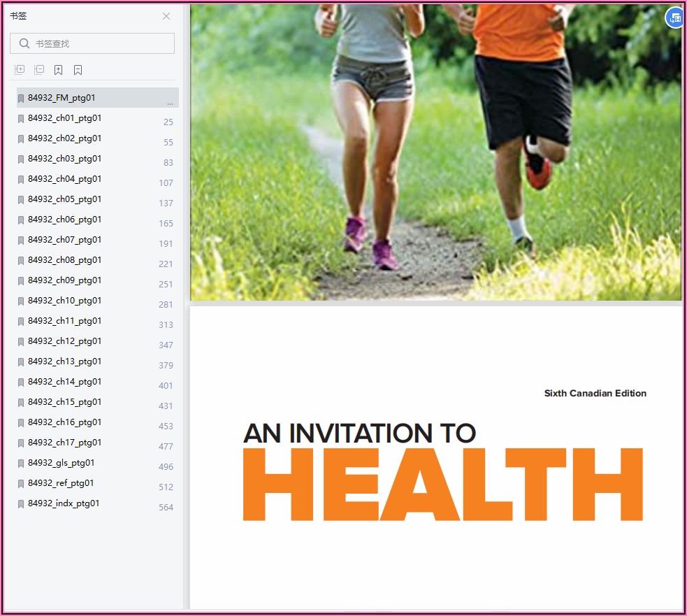
Task: Close the bookmarks panel
Action: pos(166,16)
